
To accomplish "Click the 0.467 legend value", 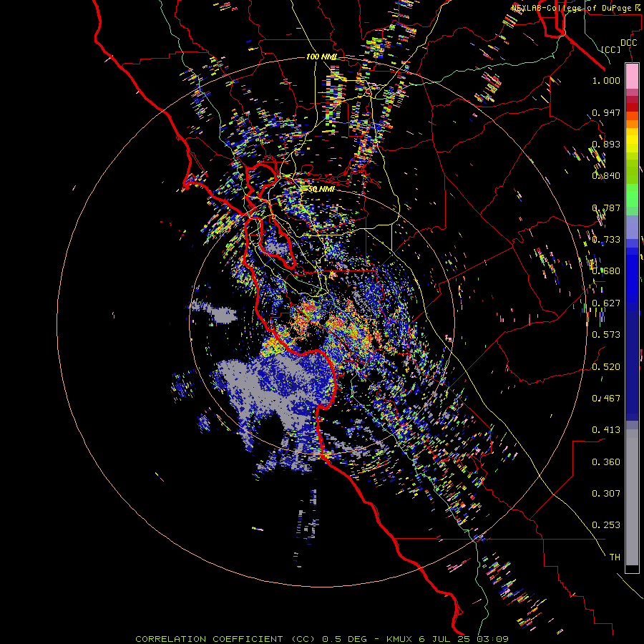I will pyautogui.click(x=606, y=399).
